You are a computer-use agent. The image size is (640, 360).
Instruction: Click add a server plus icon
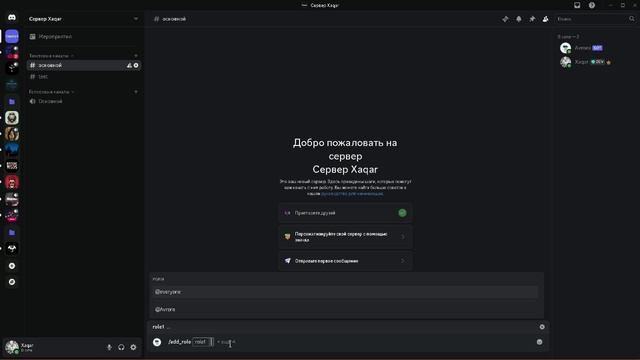pos(12,266)
